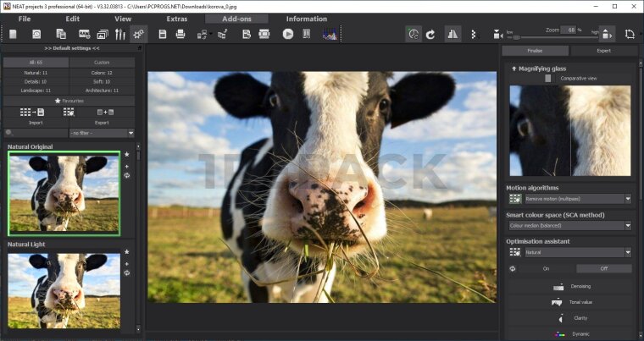Expand the Smart colour space dropdown
644x341 pixels.
point(578,226)
